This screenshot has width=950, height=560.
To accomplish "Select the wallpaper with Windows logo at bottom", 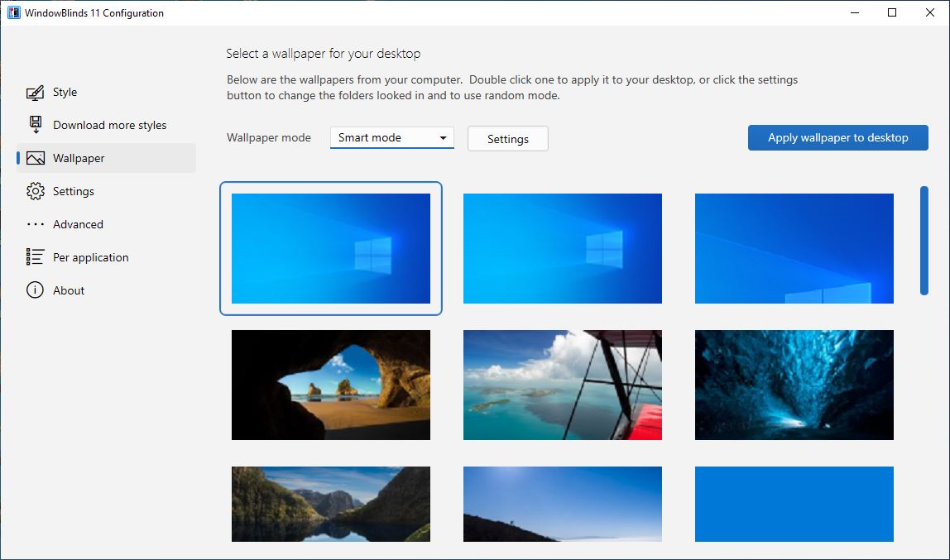I will [x=794, y=248].
